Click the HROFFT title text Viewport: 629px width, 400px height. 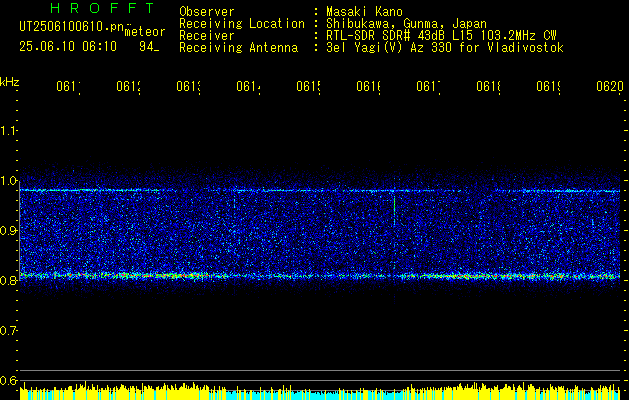click(x=103, y=8)
